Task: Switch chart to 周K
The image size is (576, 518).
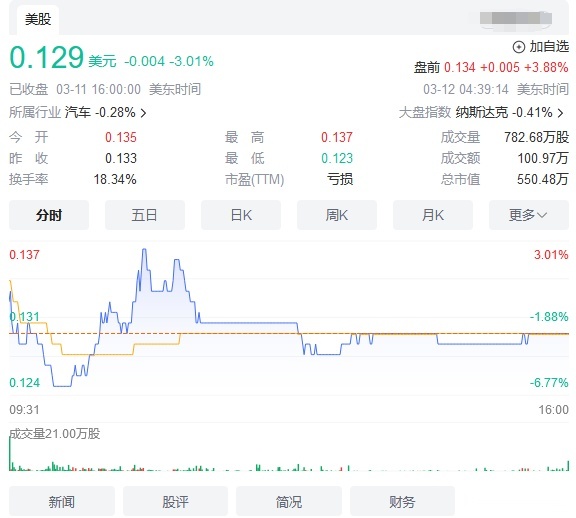Action: tap(337, 215)
